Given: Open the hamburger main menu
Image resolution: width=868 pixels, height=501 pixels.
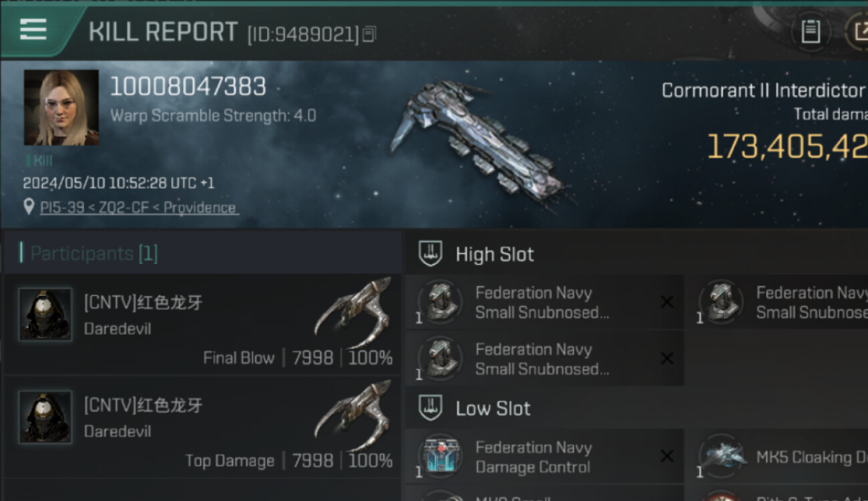Looking at the screenshot, I should [x=33, y=29].
